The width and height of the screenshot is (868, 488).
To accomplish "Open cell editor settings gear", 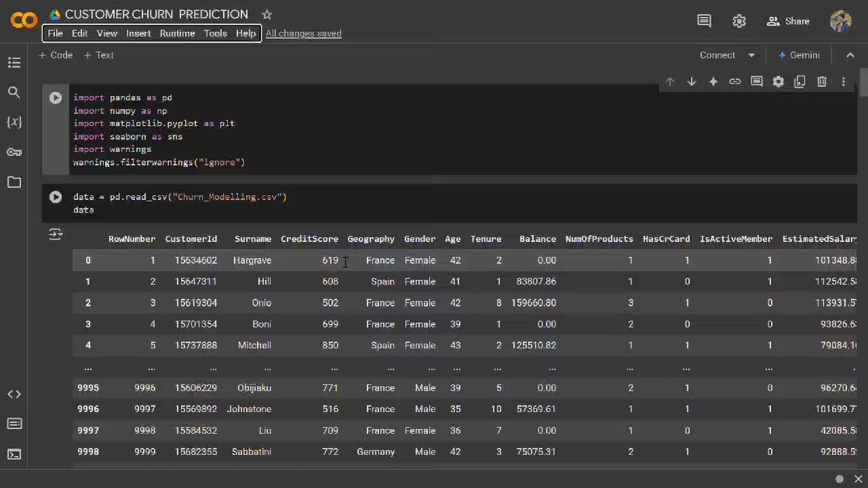I will [778, 81].
